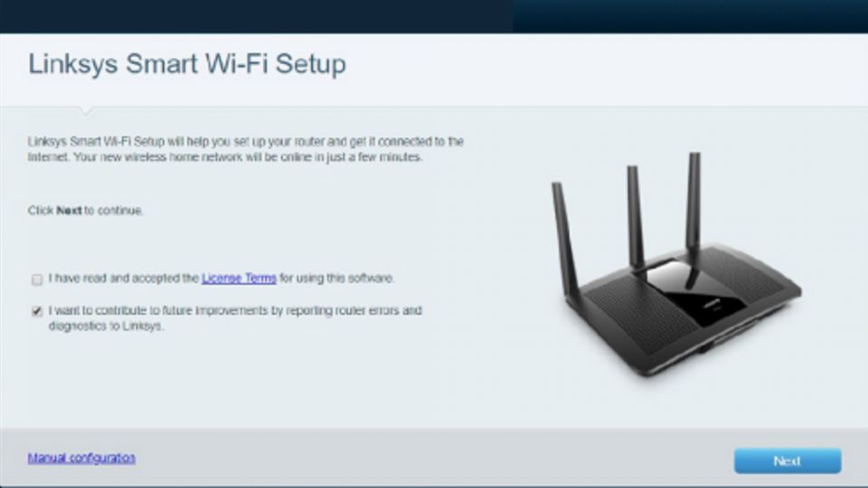Click the small pointer notch under heading
This screenshot has height=488, width=868.
(x=86, y=111)
